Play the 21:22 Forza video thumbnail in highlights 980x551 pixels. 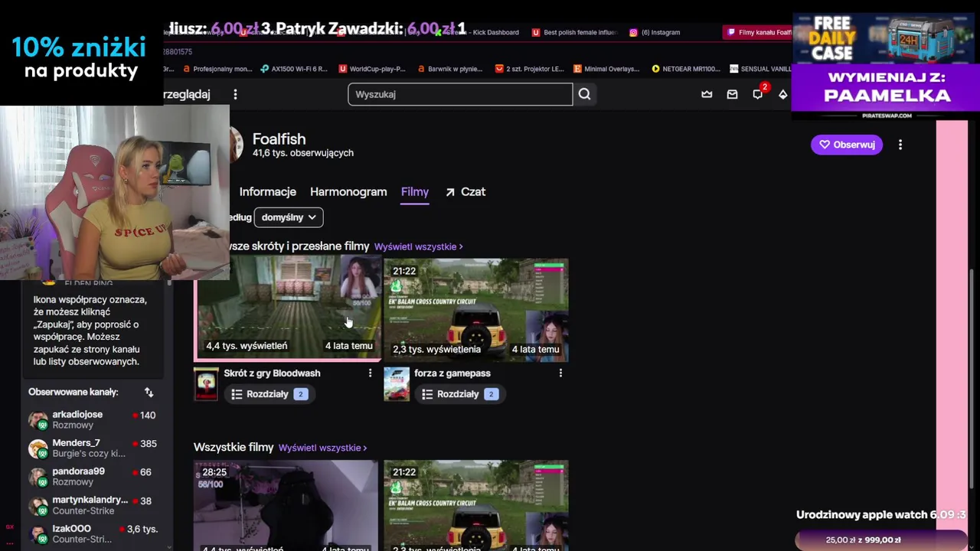(476, 309)
